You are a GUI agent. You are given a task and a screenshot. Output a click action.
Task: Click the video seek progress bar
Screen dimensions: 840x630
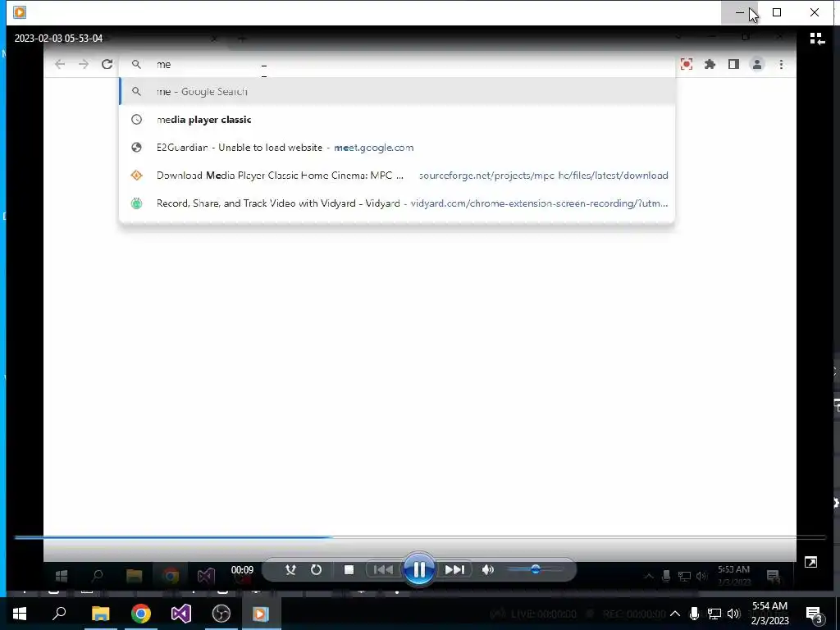[x=420, y=536]
